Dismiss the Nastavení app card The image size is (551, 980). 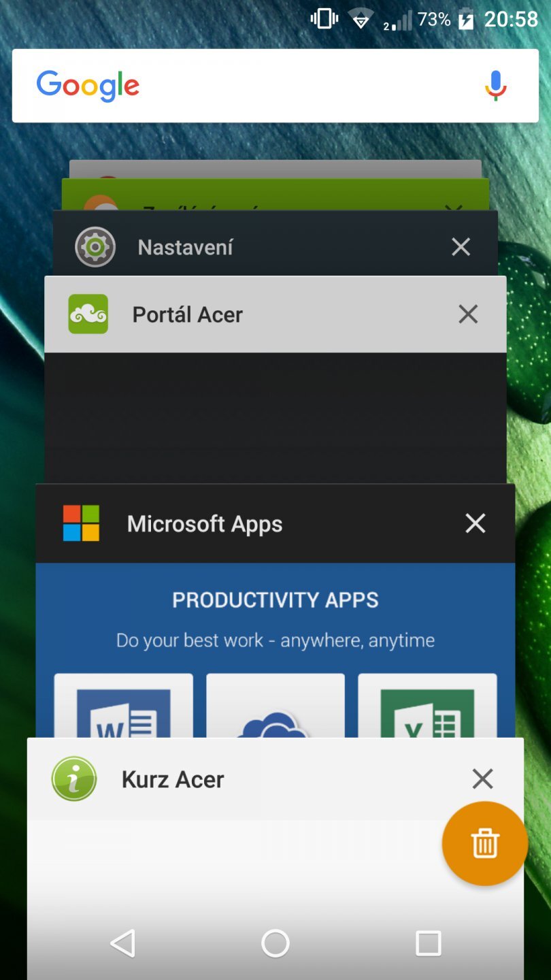pyautogui.click(x=461, y=246)
